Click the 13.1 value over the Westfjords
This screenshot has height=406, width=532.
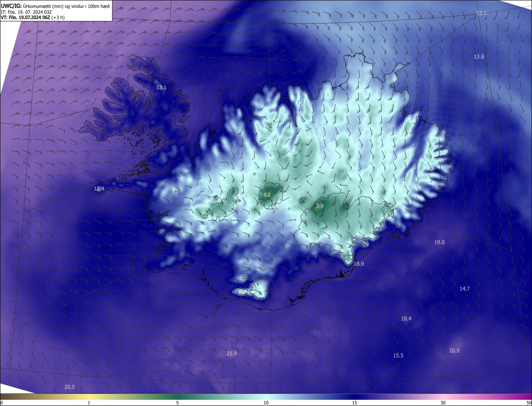pyautogui.click(x=161, y=88)
